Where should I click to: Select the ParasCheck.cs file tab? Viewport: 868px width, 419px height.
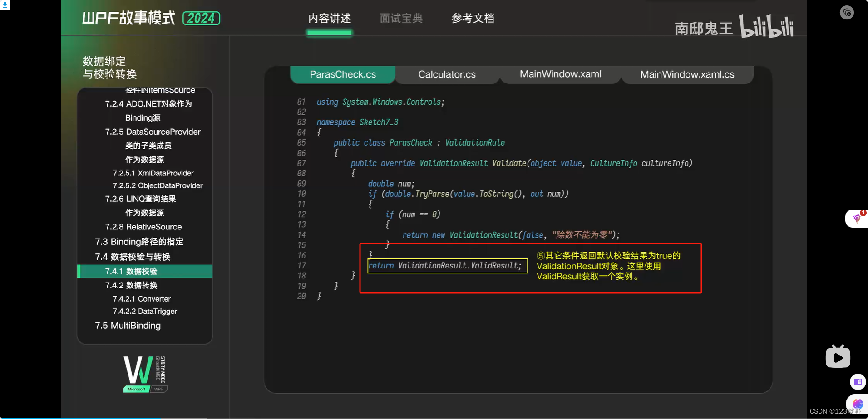point(343,74)
